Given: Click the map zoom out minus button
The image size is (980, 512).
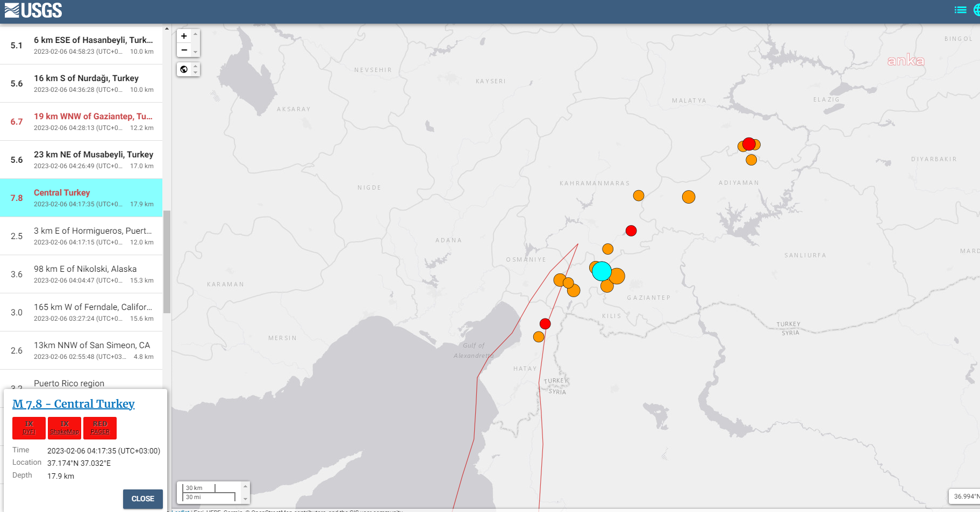Looking at the screenshot, I should point(184,50).
